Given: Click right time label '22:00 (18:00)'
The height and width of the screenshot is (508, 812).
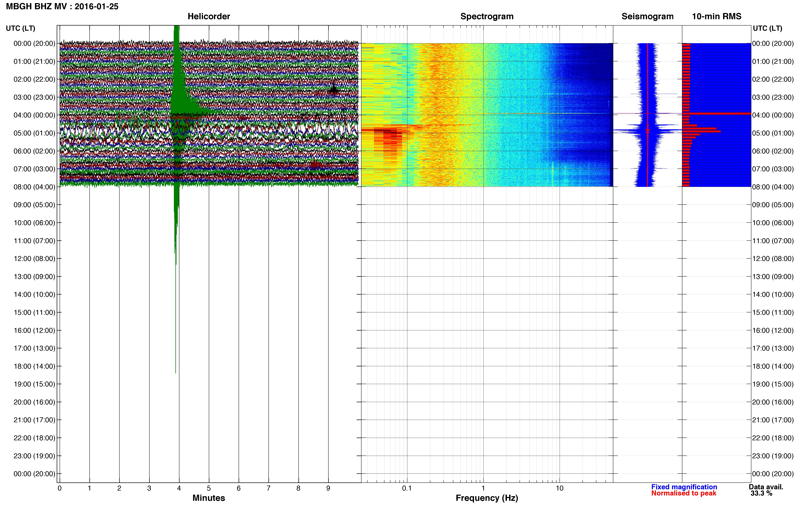Looking at the screenshot, I should [x=773, y=438].
